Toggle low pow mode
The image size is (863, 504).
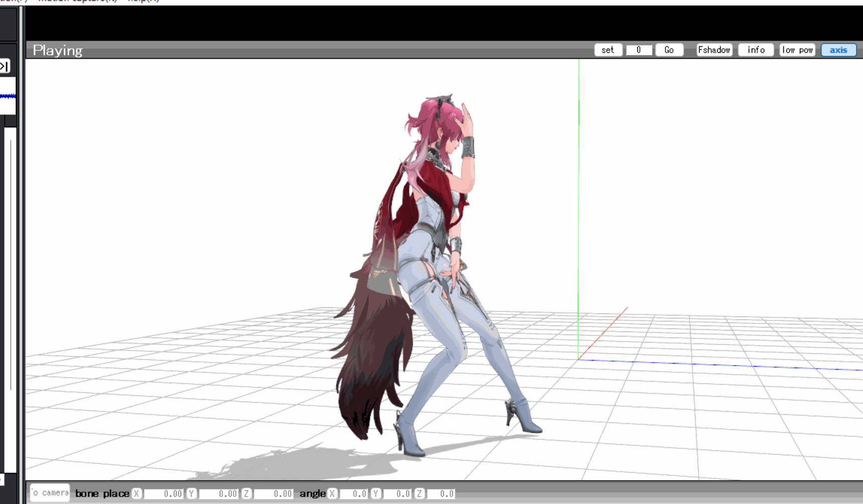pyautogui.click(x=797, y=50)
